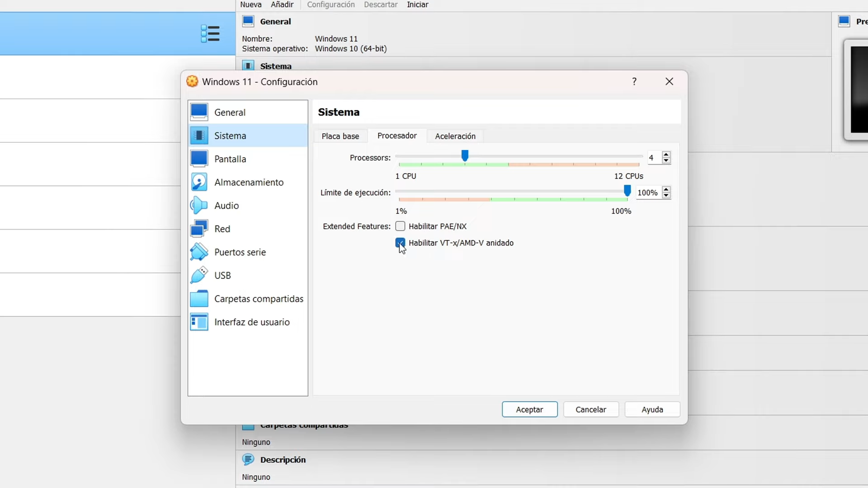Set the Límite de ejecución slider
This screenshot has height=488, width=868.
pos(627,191)
